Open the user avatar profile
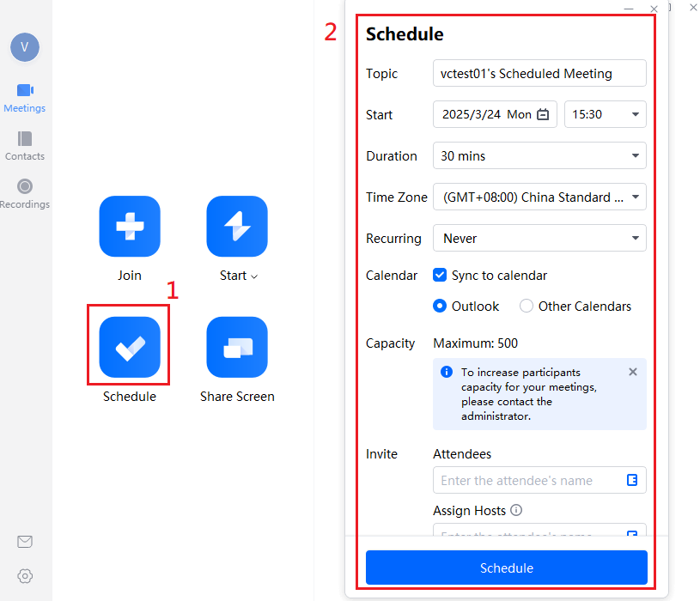Screen dimensions: 700x601 click(25, 47)
